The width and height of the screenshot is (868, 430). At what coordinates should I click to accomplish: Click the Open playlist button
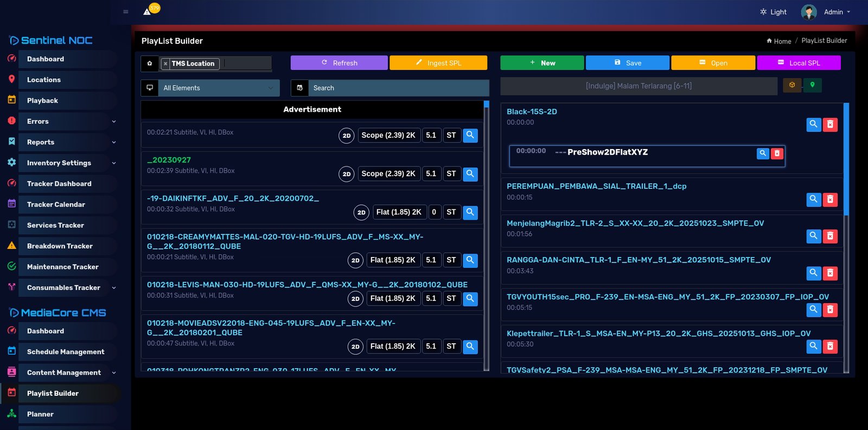713,63
